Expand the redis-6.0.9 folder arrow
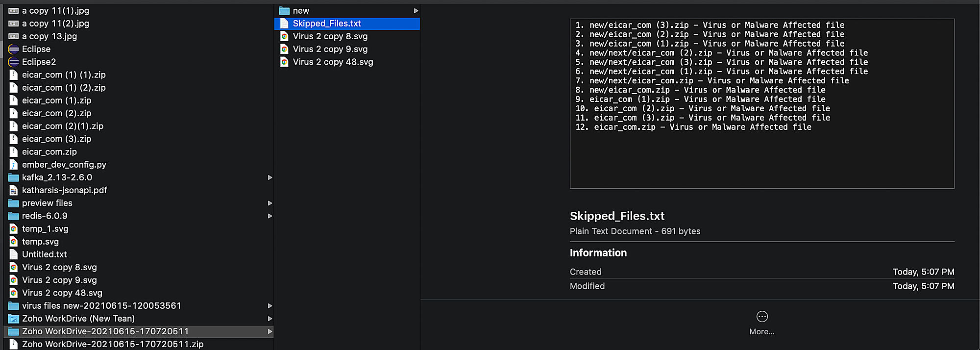The image size is (980, 350). 269,216
